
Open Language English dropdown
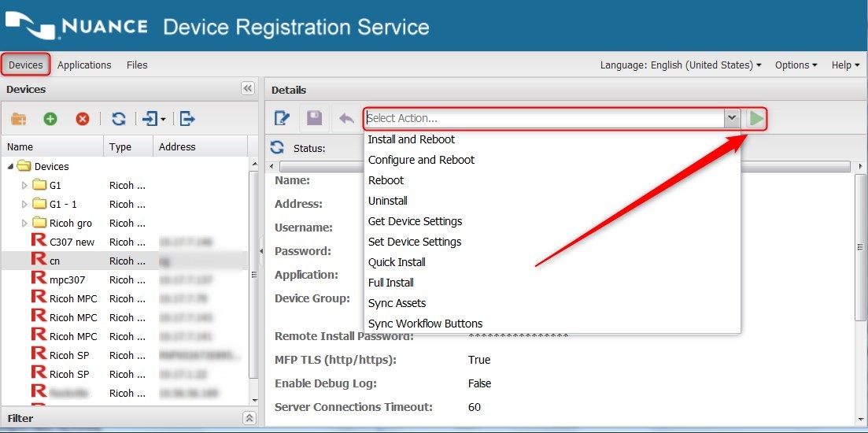[x=681, y=65]
